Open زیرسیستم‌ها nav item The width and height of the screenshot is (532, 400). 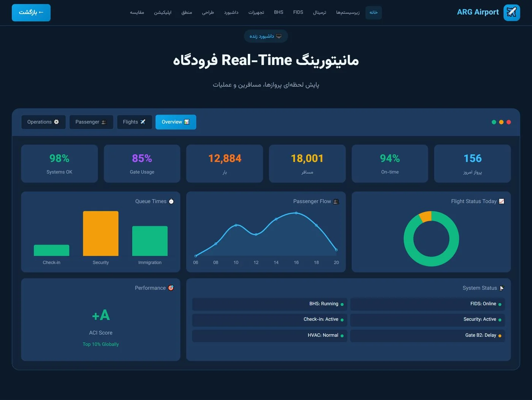click(348, 13)
